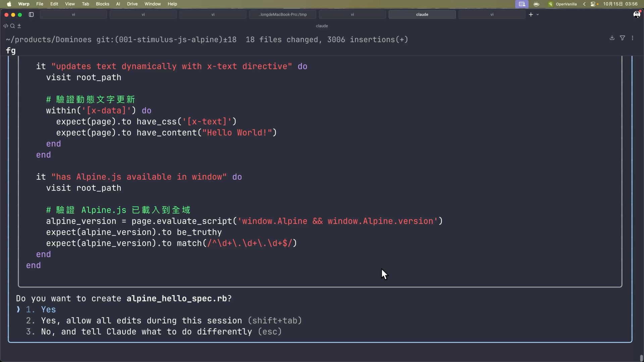Select option 1 Yes
The height and width of the screenshot is (362, 644).
click(x=48, y=309)
